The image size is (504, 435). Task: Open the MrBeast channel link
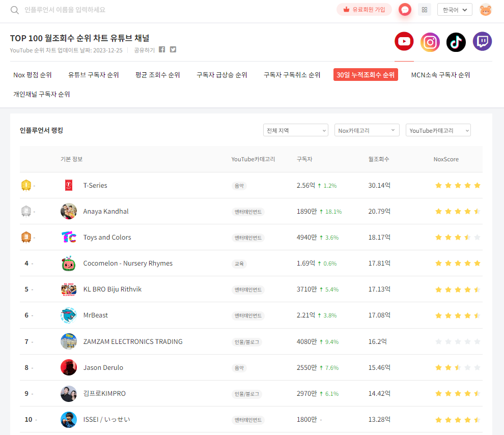click(96, 315)
